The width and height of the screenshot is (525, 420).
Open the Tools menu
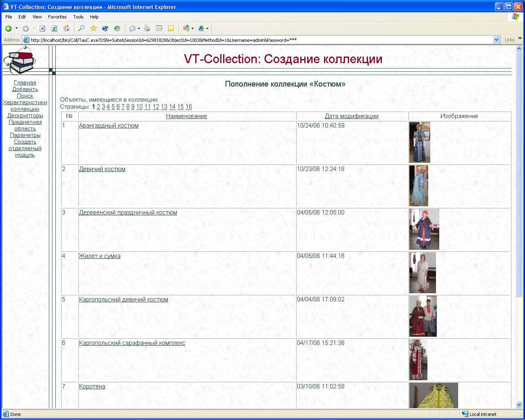[x=78, y=17]
